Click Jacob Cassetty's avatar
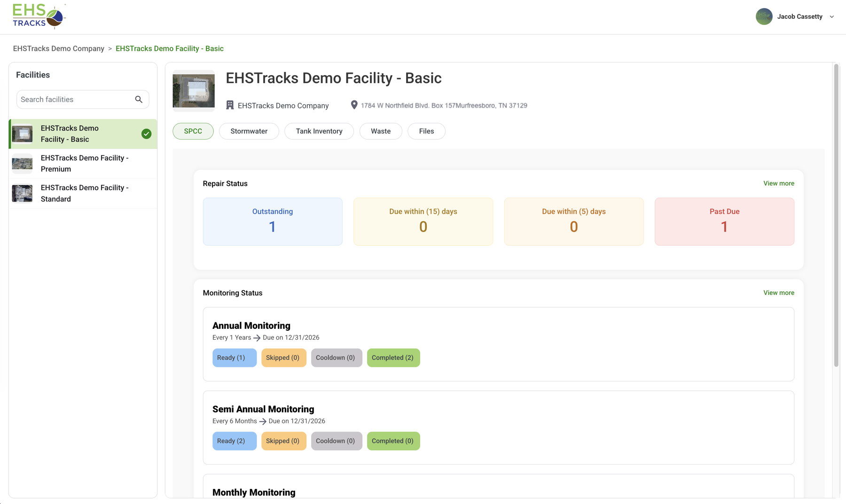 pyautogui.click(x=764, y=16)
